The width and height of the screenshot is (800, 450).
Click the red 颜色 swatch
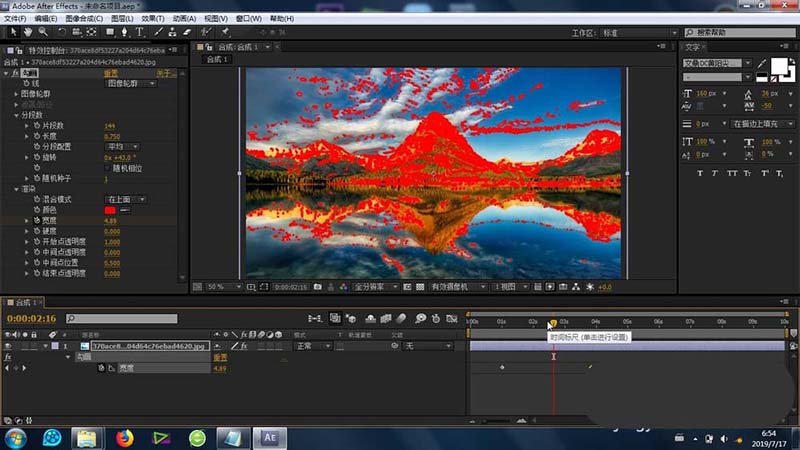tap(111, 210)
